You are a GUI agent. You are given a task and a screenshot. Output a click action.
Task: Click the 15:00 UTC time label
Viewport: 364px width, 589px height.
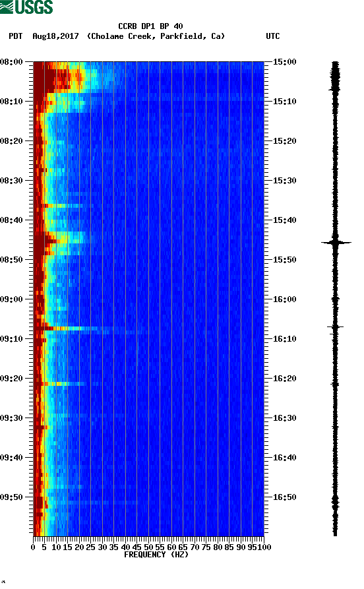(284, 61)
